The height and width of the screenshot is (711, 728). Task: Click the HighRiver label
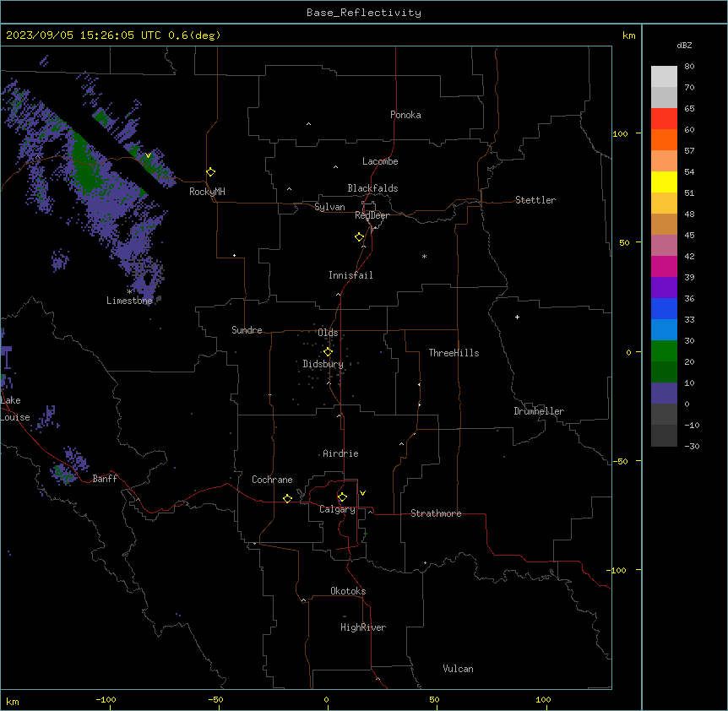click(363, 627)
